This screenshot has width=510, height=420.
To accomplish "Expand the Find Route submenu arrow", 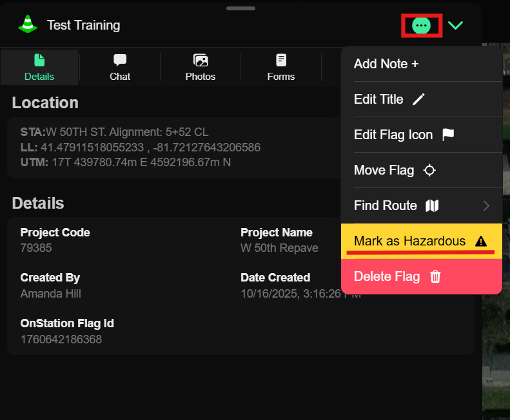I will (486, 206).
